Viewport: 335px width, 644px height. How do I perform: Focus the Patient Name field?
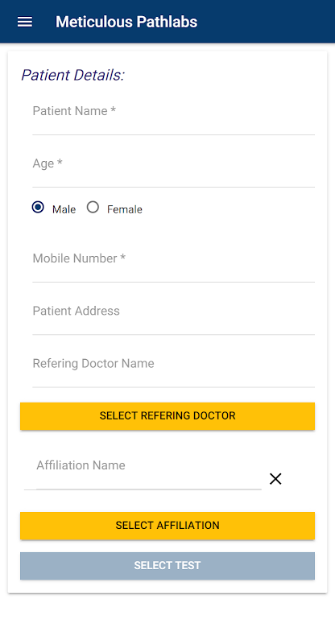173,117
